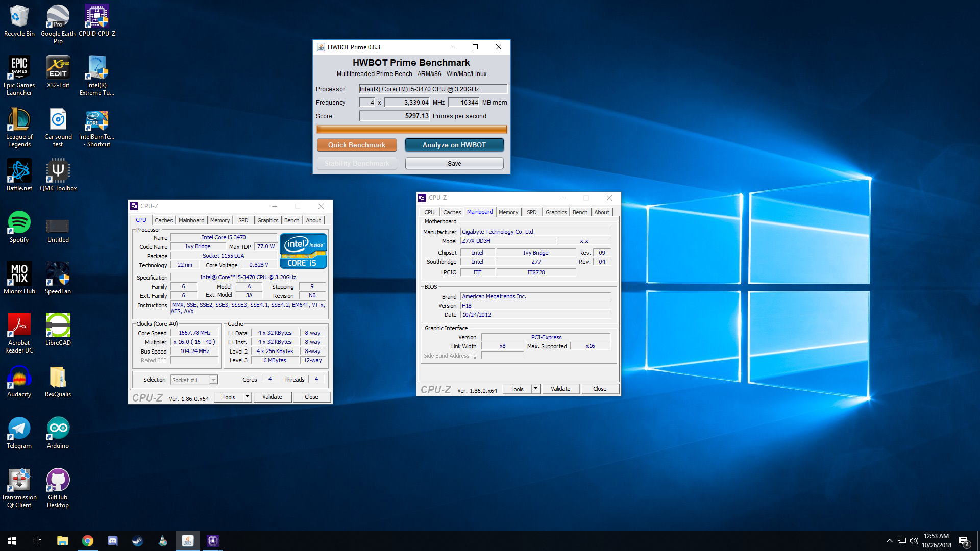Open Bench tab in left CPU-Z

coord(292,220)
